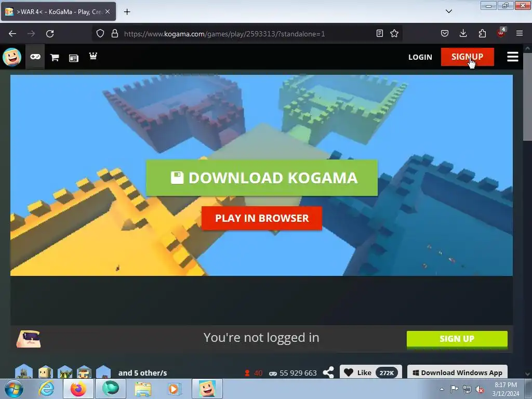This screenshot has width=532, height=399.
Task: Open the news feed icon
Action: [x=74, y=58]
